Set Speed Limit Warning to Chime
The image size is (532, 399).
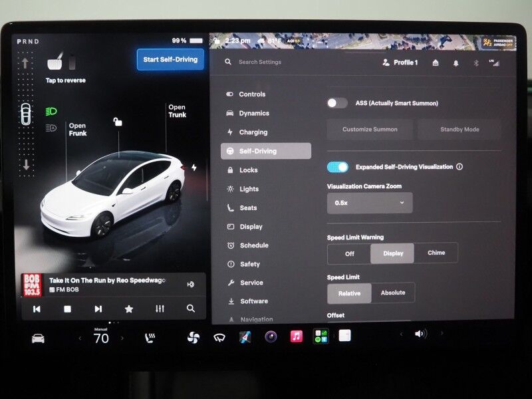[x=436, y=253]
